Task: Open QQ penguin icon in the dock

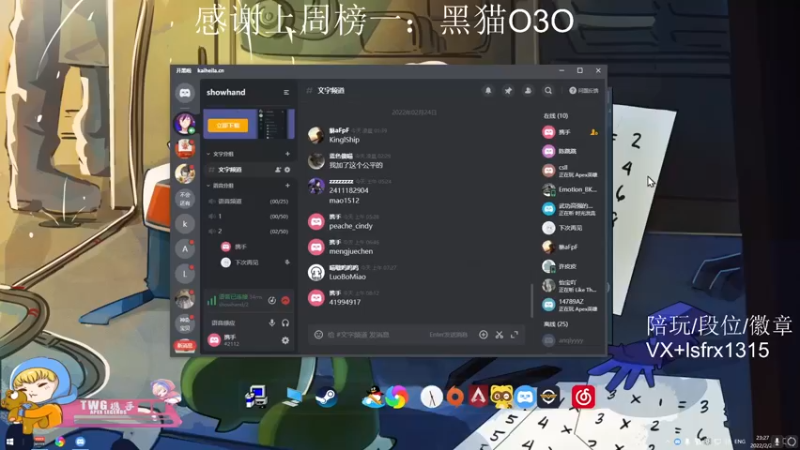Action: (373, 397)
